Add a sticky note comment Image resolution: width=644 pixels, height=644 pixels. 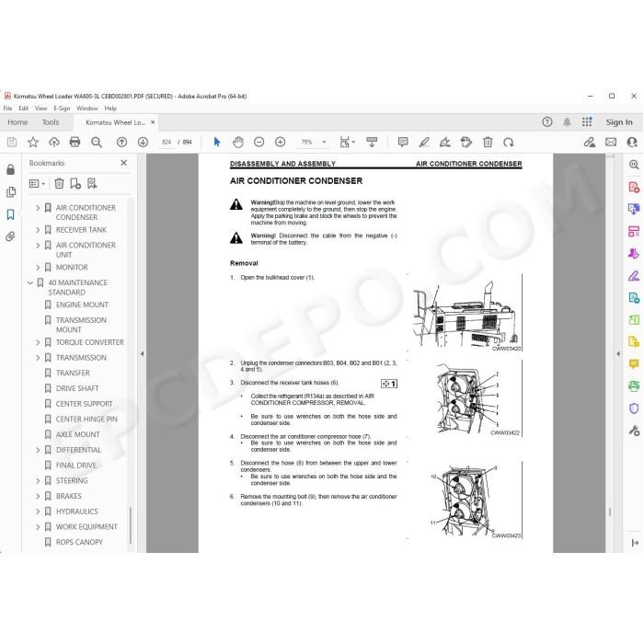[x=403, y=142]
